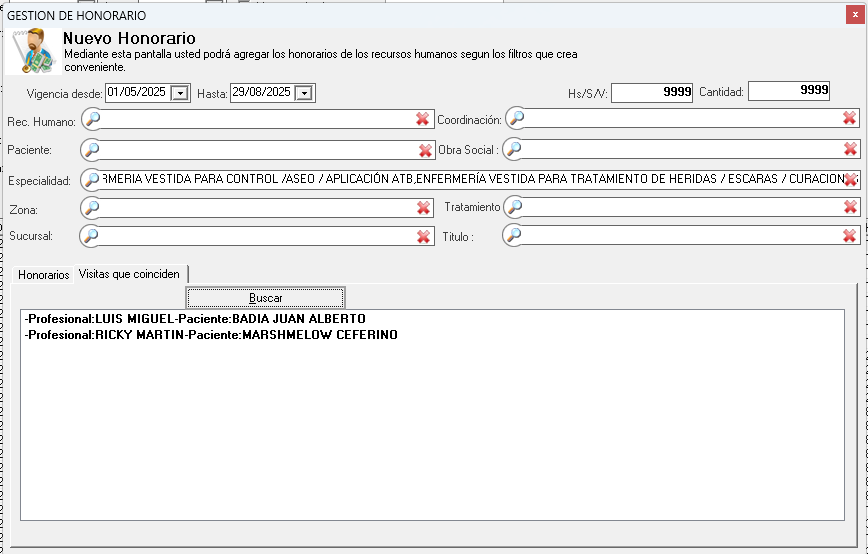This screenshot has width=868, height=554.
Task: Open the Sucursal search magnifier
Action: coord(92,236)
